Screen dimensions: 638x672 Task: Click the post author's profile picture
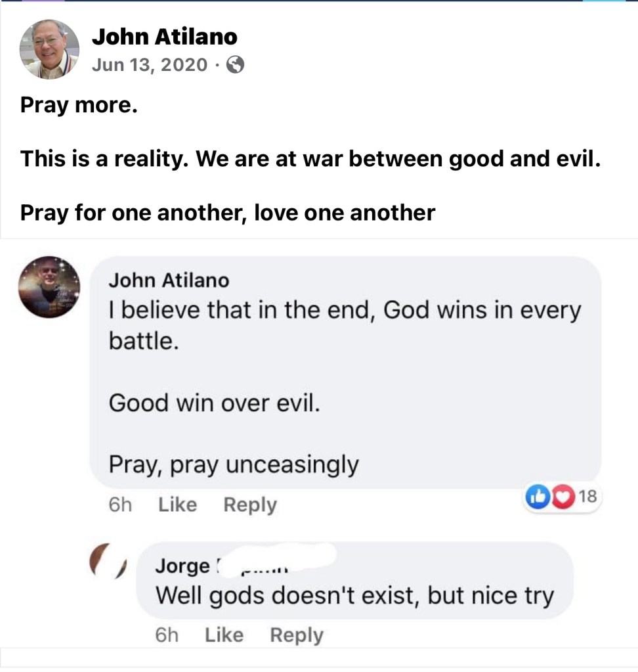click(x=49, y=49)
